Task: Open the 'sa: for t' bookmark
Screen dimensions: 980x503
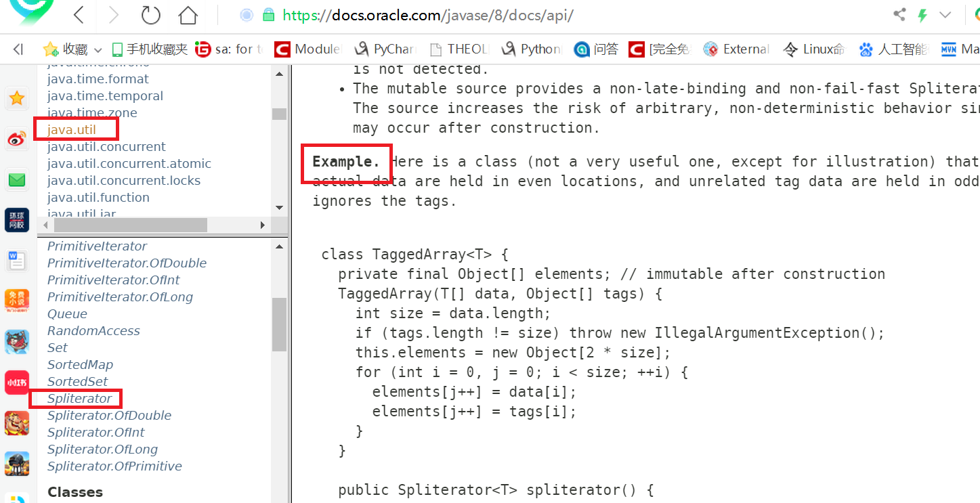Action: [229, 49]
